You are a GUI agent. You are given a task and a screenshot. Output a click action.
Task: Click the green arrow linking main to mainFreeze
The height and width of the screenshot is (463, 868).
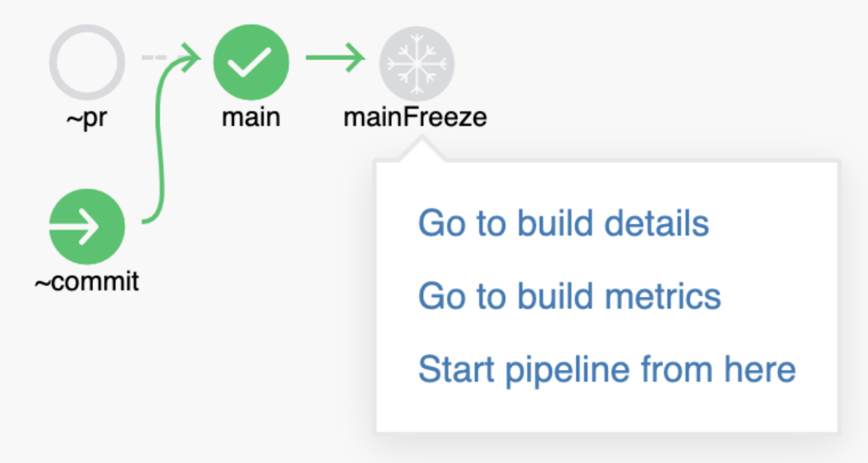335,58
